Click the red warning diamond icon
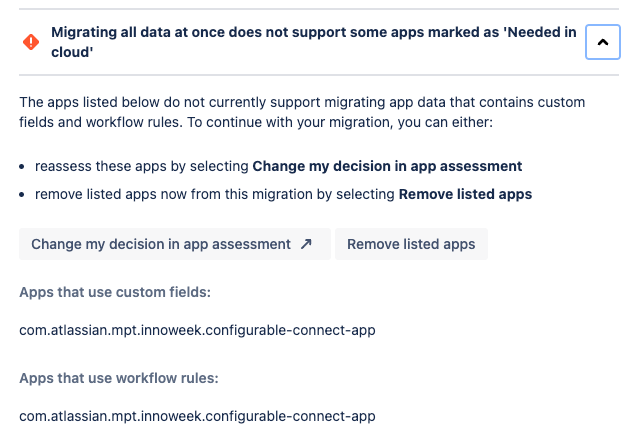 [x=31, y=42]
